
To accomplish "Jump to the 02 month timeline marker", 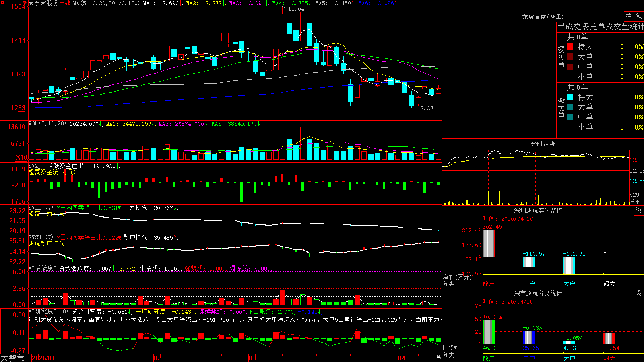I will (157, 358).
